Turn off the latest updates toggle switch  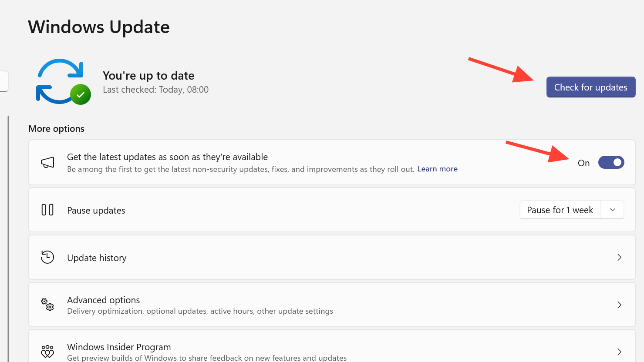(611, 162)
